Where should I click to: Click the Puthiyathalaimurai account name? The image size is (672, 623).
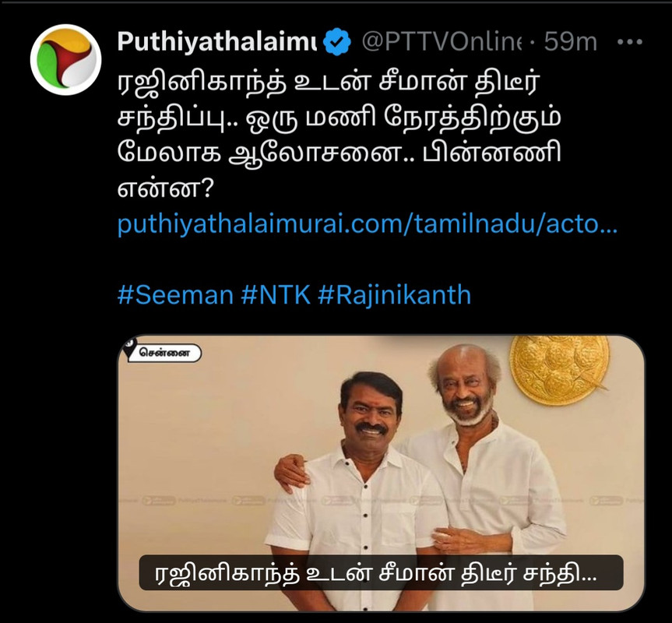217,42
